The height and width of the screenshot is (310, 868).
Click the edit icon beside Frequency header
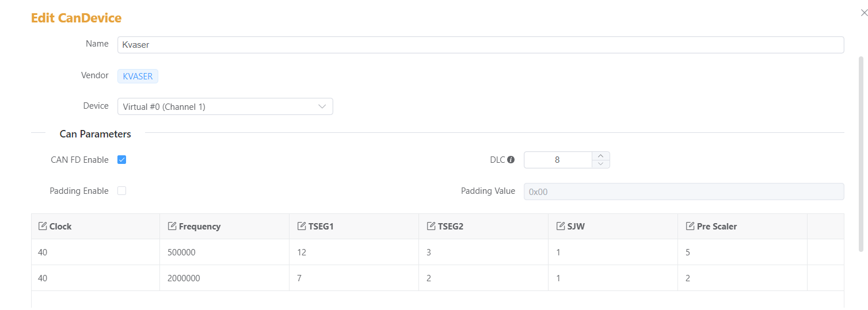[172, 226]
